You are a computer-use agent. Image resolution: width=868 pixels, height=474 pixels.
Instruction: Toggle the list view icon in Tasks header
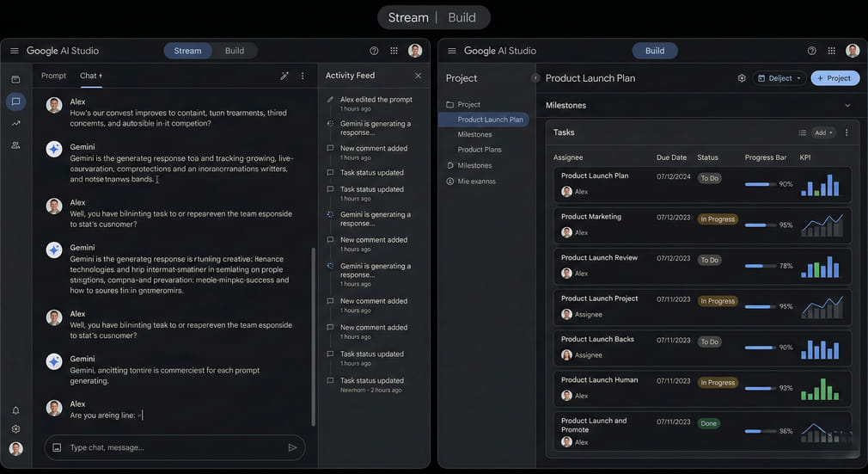pyautogui.click(x=802, y=132)
